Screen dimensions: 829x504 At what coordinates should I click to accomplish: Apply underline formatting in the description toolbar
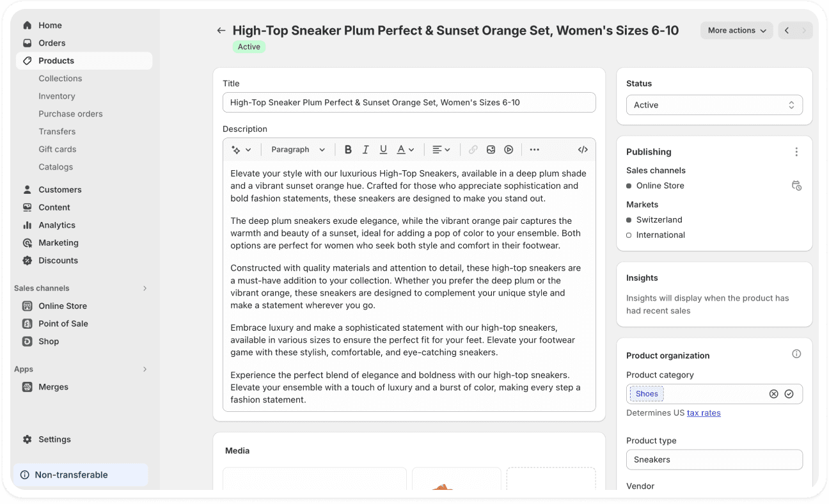click(x=383, y=149)
